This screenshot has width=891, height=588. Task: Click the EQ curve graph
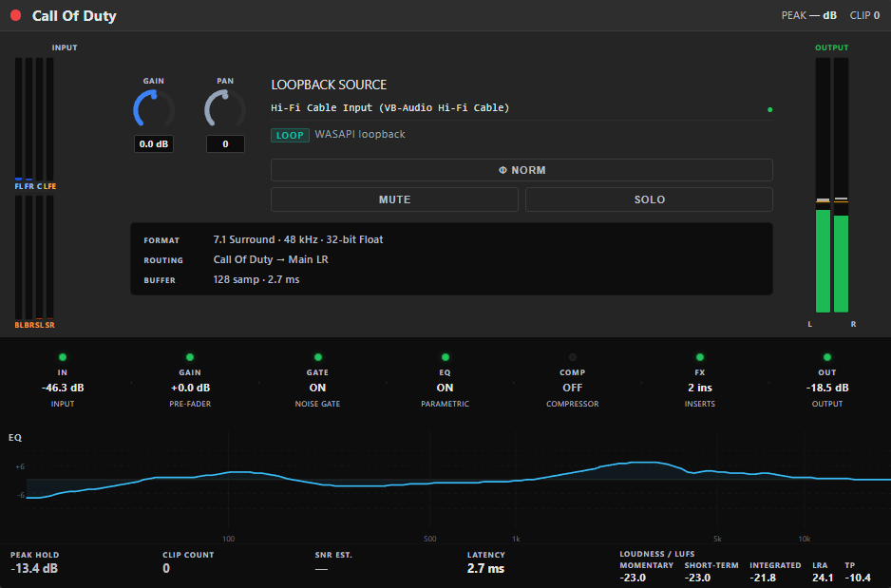(x=458, y=480)
